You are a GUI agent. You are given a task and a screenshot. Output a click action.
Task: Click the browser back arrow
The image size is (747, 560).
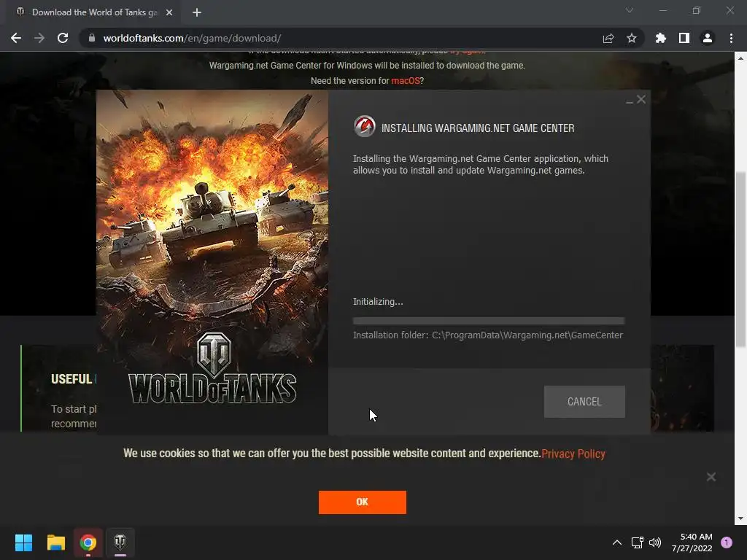16,38
